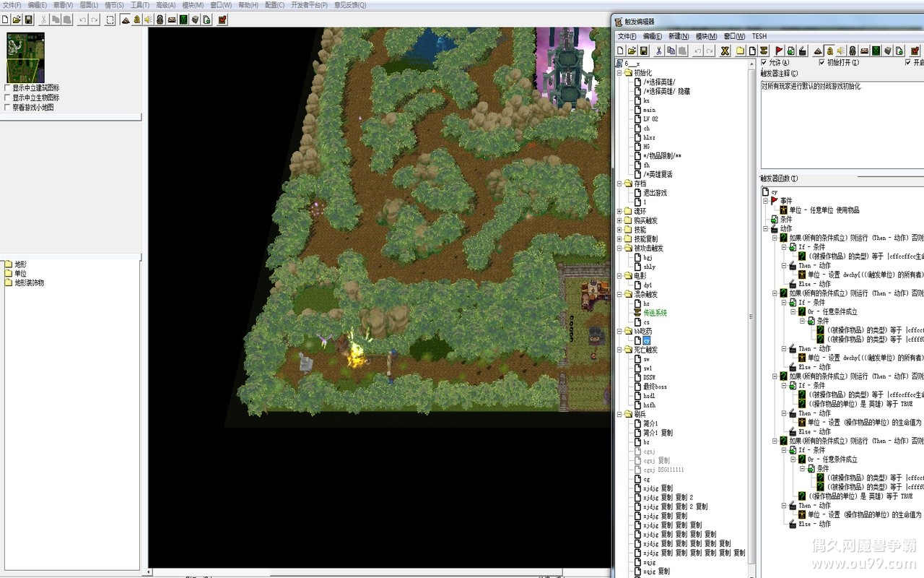Open AI Editor green screen icon in World Editor toolbar
This screenshot has width=924, height=578.
click(x=183, y=20)
